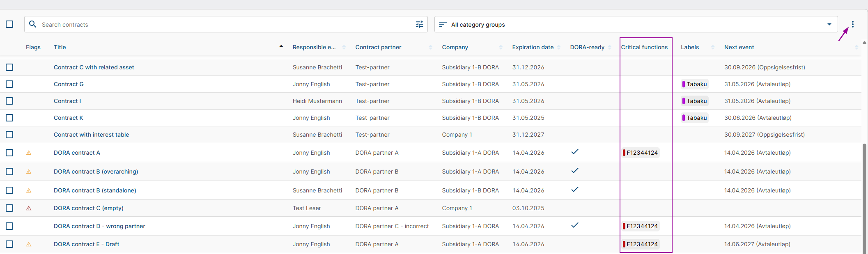The height and width of the screenshot is (254, 868).
Task: Click the search magnifier icon
Action: [x=33, y=24]
